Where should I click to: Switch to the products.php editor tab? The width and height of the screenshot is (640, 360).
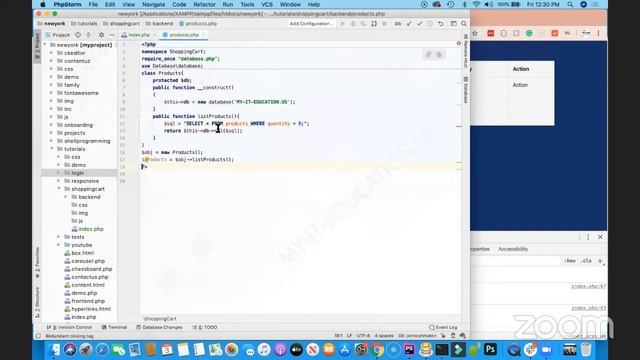pyautogui.click(x=184, y=35)
